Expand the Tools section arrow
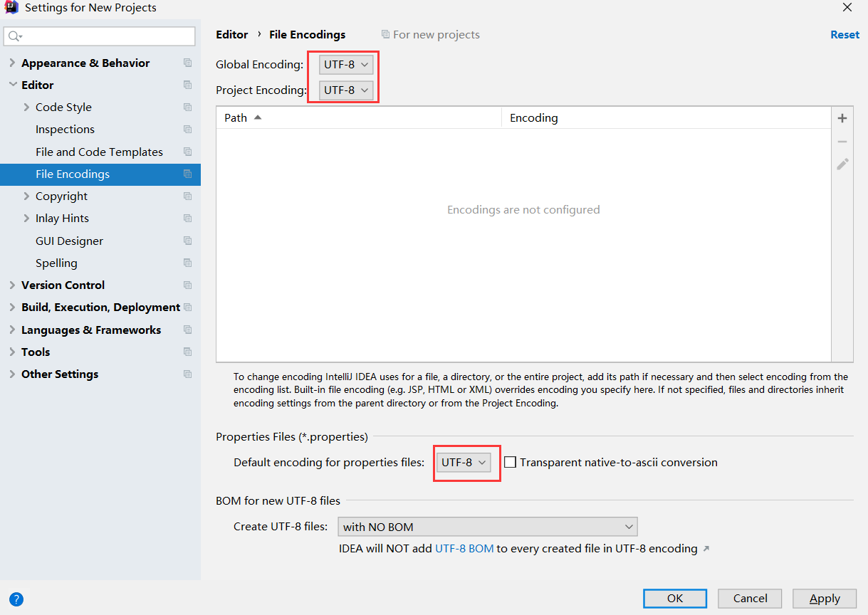 pos(12,352)
